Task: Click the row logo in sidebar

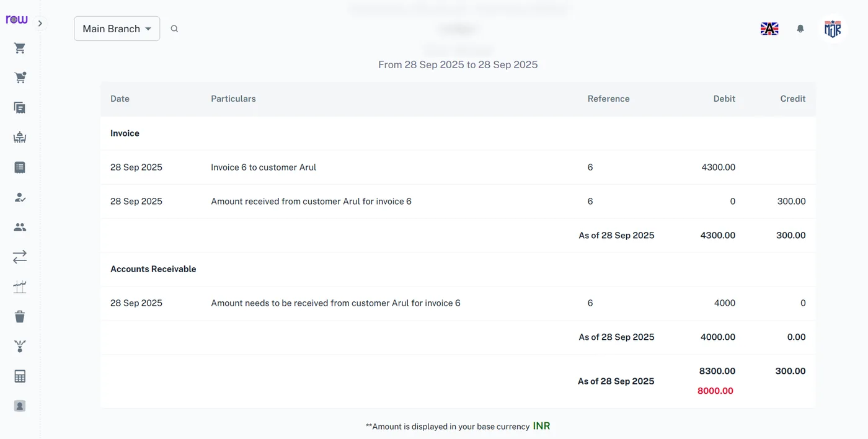Action: point(17,20)
